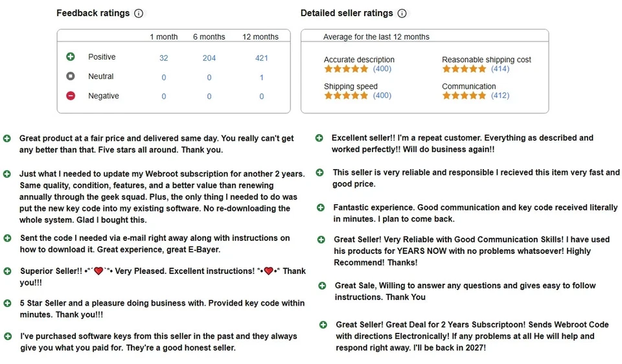Open 12 months positive count 421
622x364 pixels.
(262, 58)
